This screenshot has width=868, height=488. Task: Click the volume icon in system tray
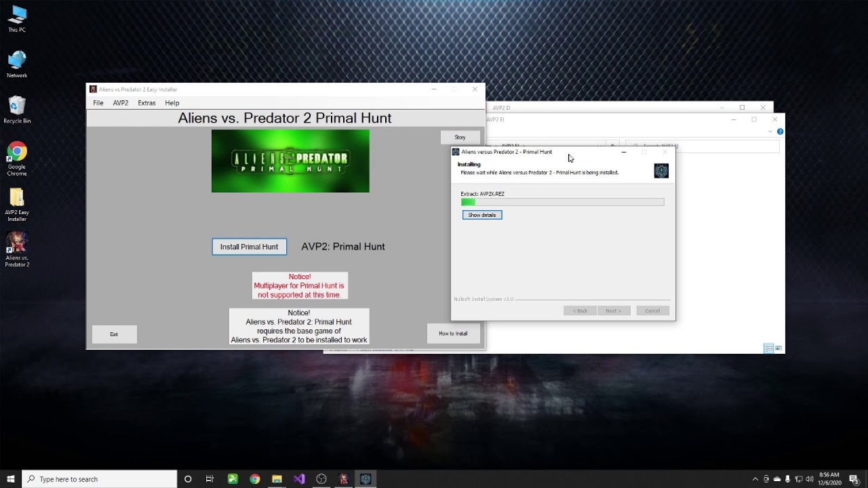(x=809, y=479)
